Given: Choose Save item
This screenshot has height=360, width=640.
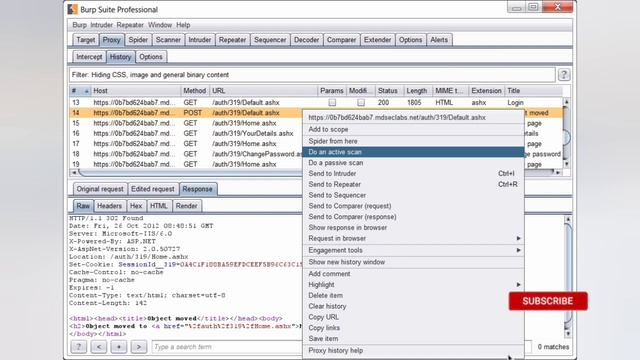Looking at the screenshot, I should [413, 339].
